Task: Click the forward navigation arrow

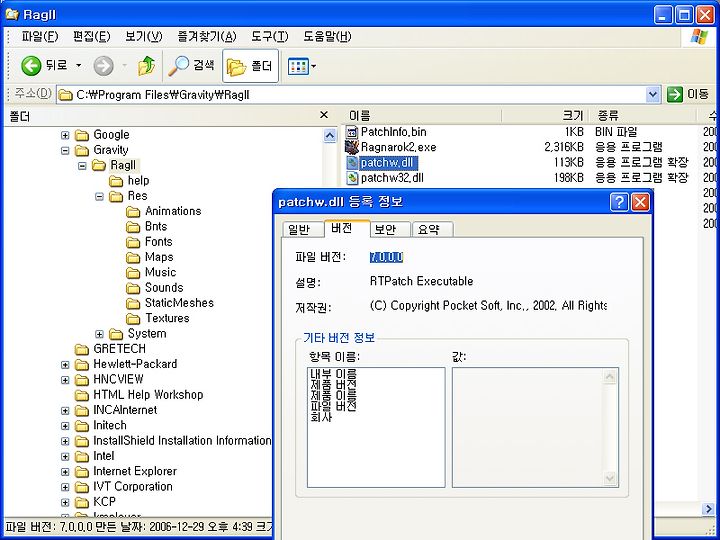Action: pos(103,66)
